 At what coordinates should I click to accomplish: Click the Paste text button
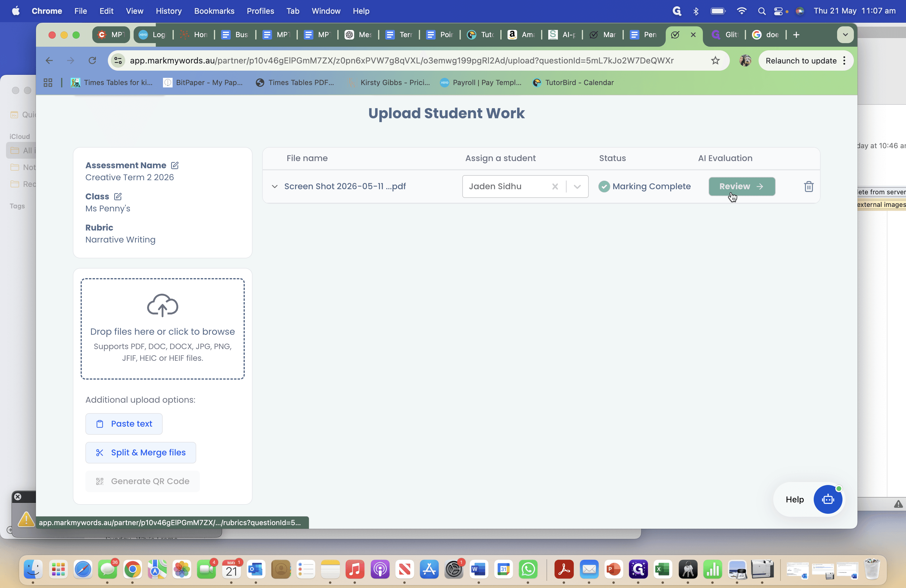(x=124, y=424)
